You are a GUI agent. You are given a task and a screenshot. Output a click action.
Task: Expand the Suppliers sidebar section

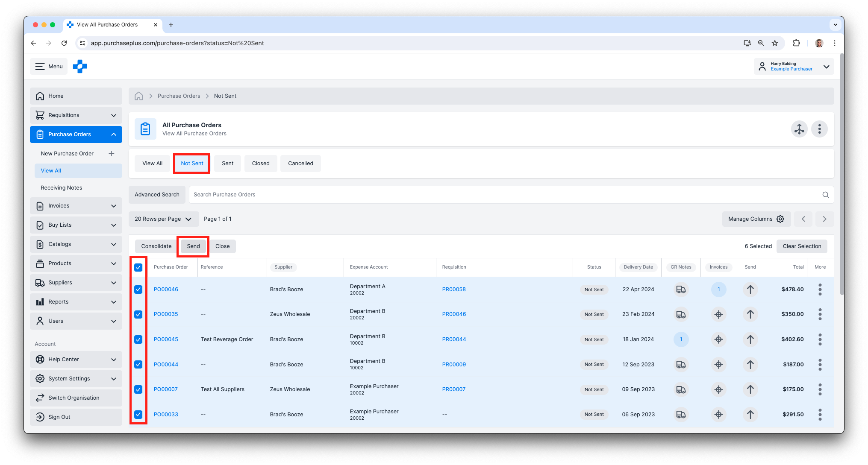[x=76, y=283]
